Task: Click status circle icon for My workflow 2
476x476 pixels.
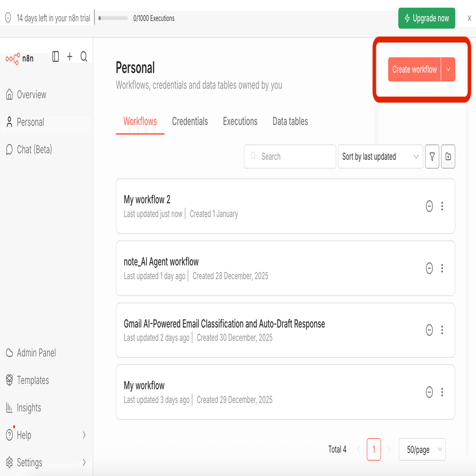Action: (x=429, y=206)
